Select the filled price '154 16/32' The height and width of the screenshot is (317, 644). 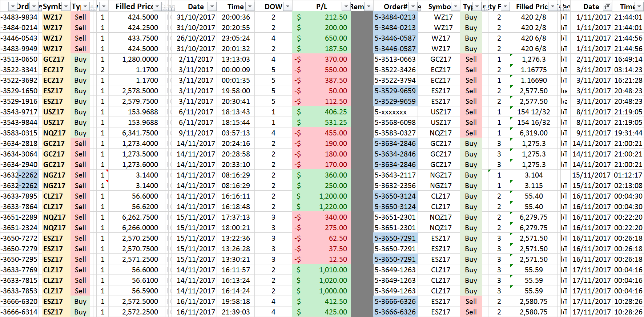[x=534, y=122]
